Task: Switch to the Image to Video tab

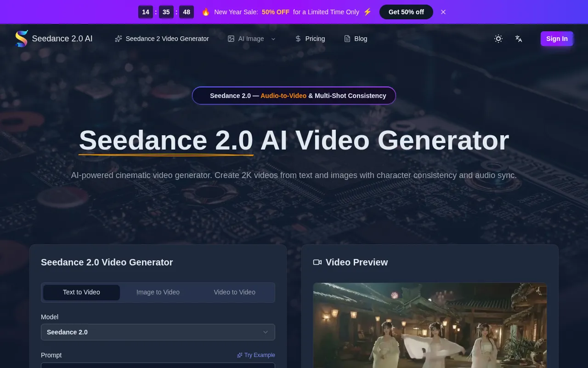Action: (158, 292)
